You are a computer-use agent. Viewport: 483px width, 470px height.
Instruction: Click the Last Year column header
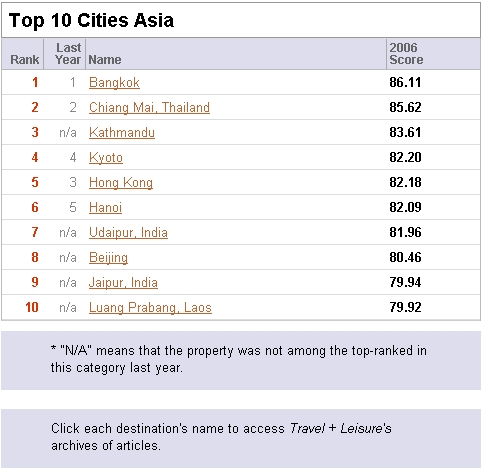68,54
